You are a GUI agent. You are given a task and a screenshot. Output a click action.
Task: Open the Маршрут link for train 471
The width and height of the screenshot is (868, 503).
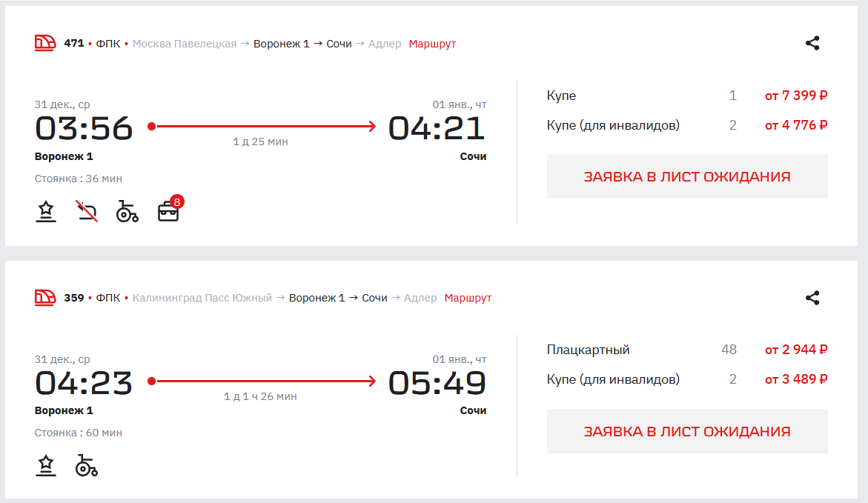pyautogui.click(x=432, y=44)
